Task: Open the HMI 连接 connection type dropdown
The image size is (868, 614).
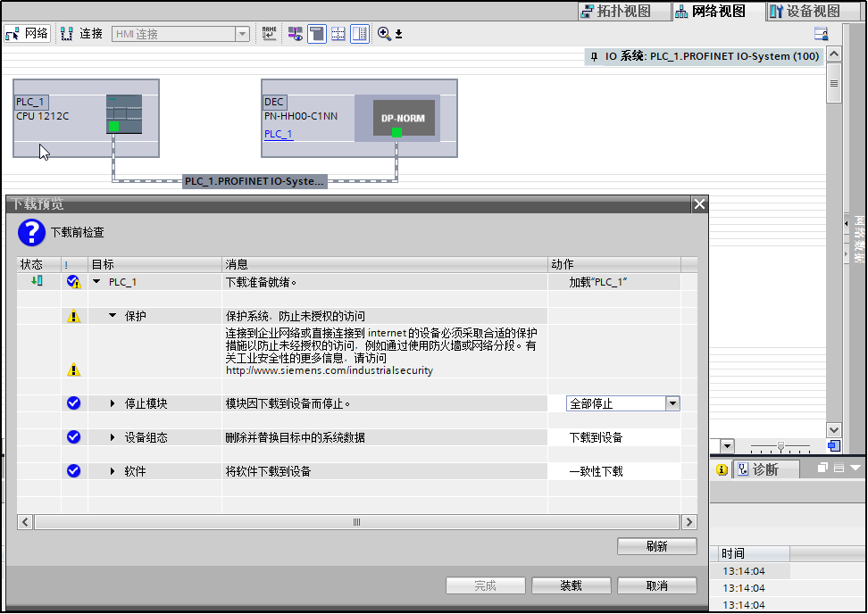Action: [242, 34]
